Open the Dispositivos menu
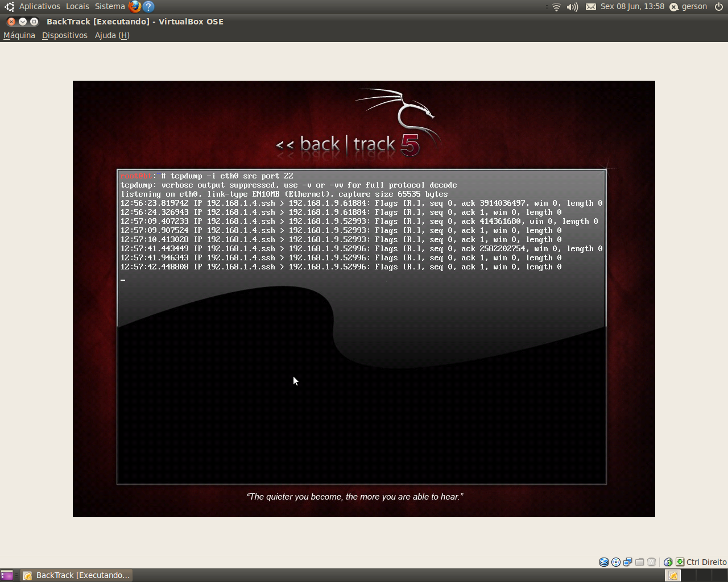Screen dimensions: 728x582 click(65, 35)
